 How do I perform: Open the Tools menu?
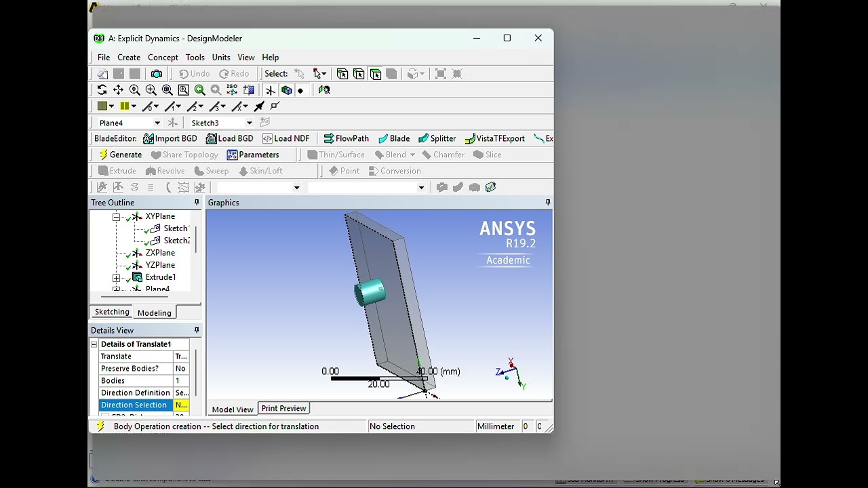tap(195, 58)
